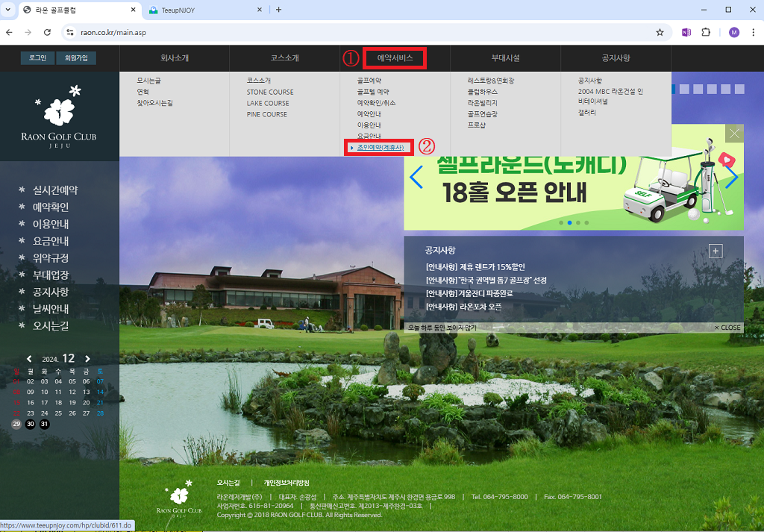
Task: Open 예약확인/취소 from the submenu
Action: point(376,103)
